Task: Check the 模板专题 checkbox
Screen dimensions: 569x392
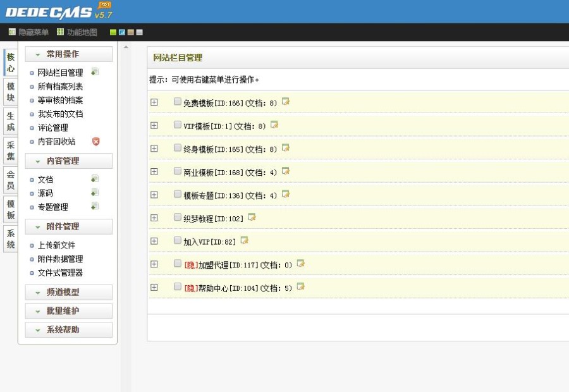Action: [178, 194]
